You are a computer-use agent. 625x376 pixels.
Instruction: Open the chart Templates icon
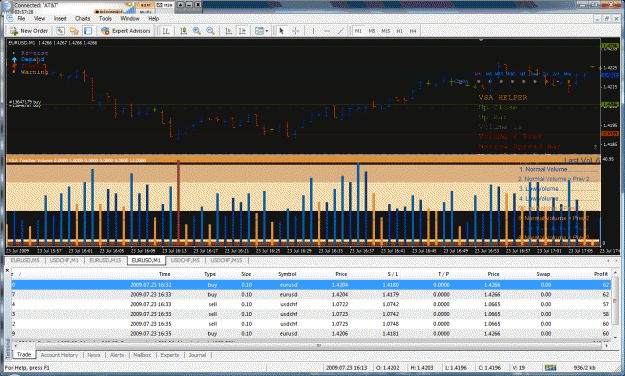point(259,31)
